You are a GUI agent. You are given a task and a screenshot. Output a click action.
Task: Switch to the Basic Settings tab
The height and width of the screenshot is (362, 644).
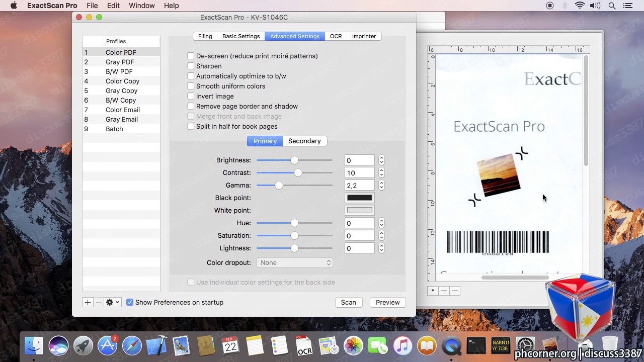[241, 36]
